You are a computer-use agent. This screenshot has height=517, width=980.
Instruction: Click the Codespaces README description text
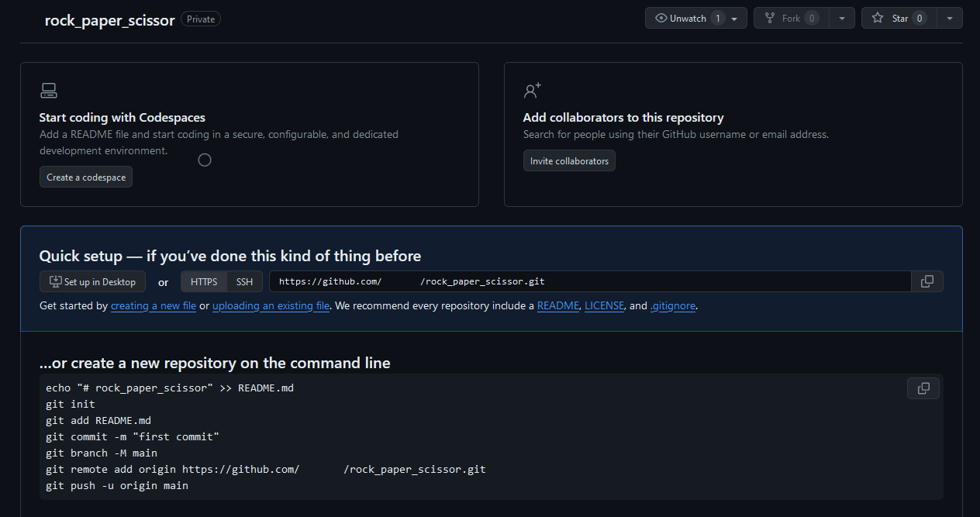coord(219,143)
